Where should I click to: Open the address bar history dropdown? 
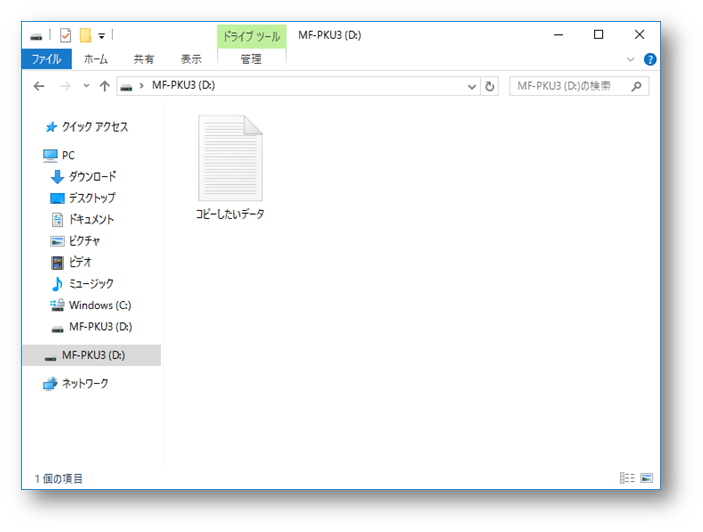point(472,87)
